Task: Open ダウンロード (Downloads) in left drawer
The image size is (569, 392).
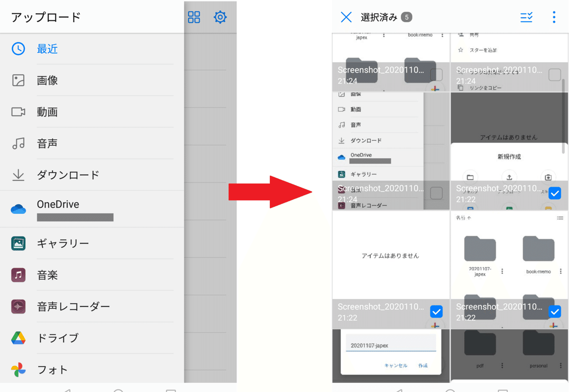Action: pyautogui.click(x=92, y=175)
